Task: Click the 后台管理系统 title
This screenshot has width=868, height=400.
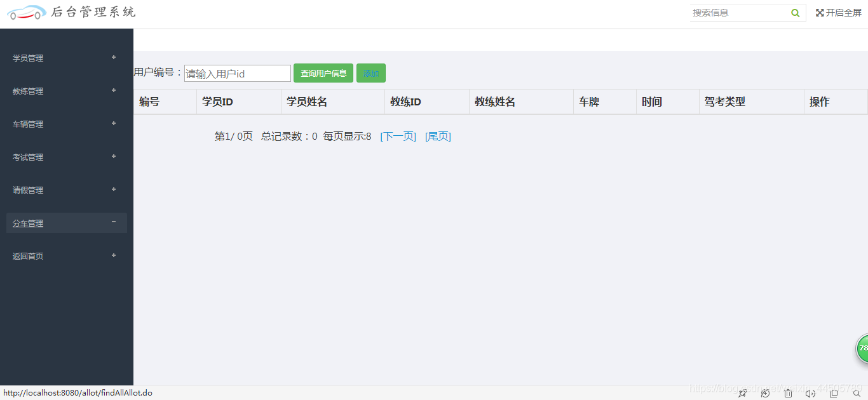Action: coord(93,11)
